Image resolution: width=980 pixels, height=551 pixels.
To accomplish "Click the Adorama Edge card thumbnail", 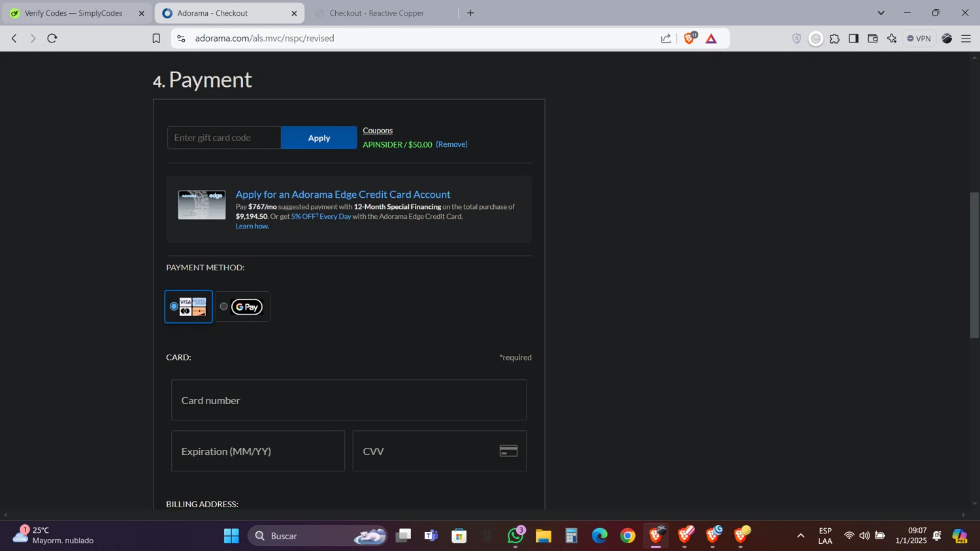I will point(202,205).
